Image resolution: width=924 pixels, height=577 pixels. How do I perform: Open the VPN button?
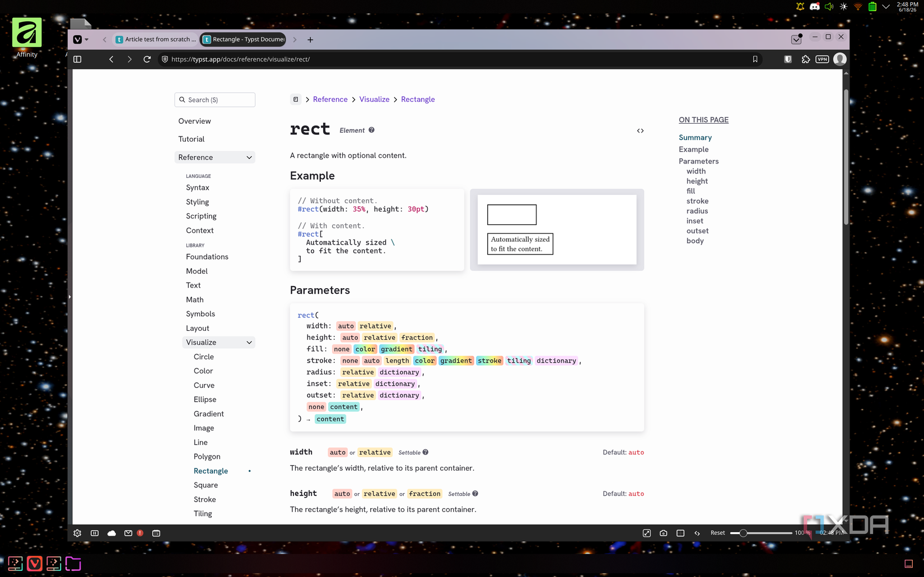coord(822,59)
